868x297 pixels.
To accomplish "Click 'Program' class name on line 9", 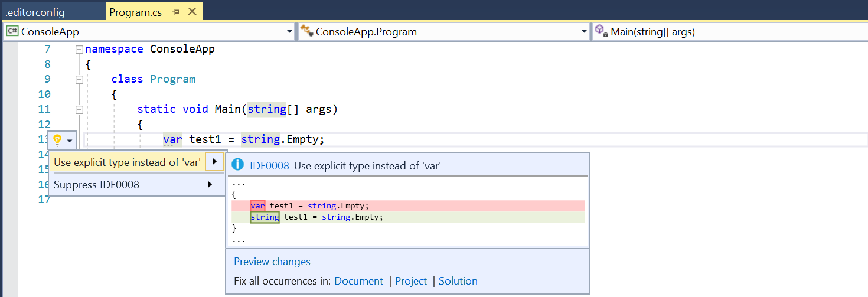I will click(173, 79).
